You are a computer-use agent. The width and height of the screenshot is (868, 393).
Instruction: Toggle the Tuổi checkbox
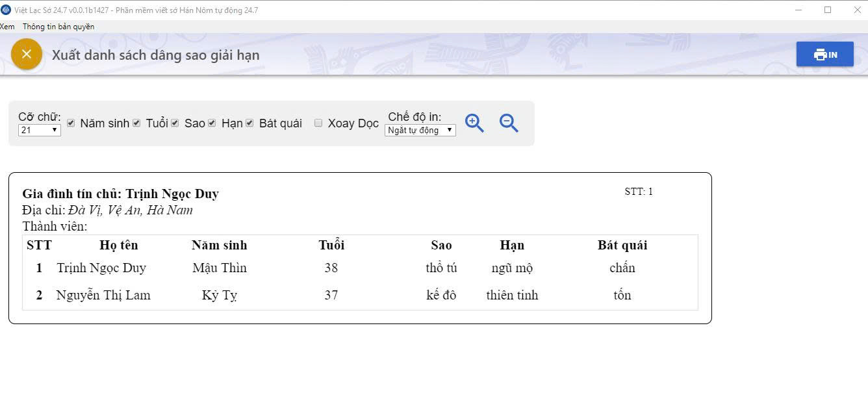click(136, 123)
